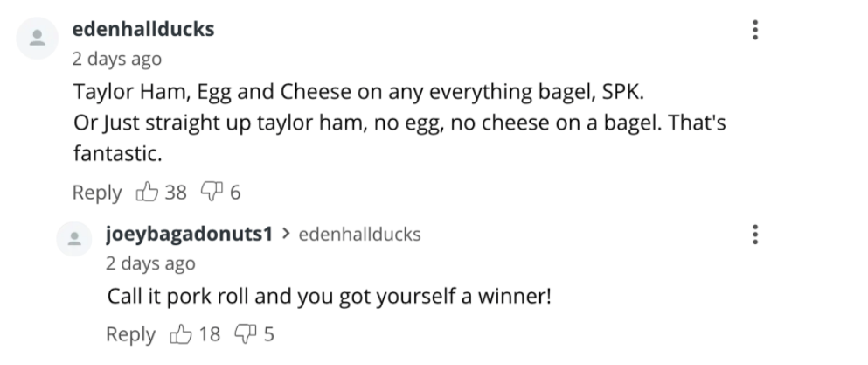Open the three-dot menu on joeybagadonuts1's reply

click(754, 235)
